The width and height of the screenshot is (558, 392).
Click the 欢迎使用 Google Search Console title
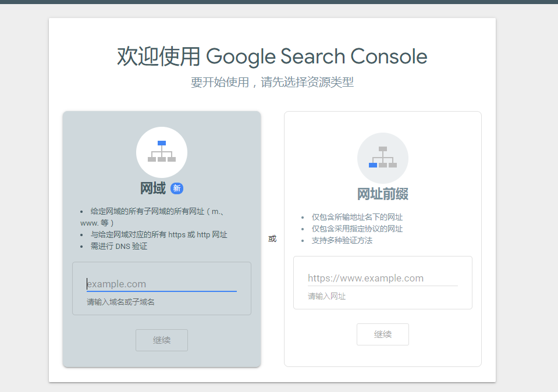coord(272,56)
